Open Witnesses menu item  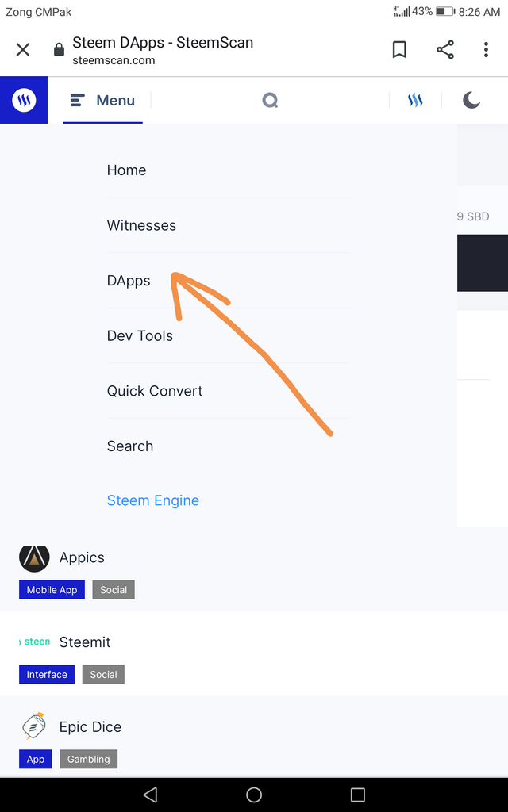click(x=141, y=226)
